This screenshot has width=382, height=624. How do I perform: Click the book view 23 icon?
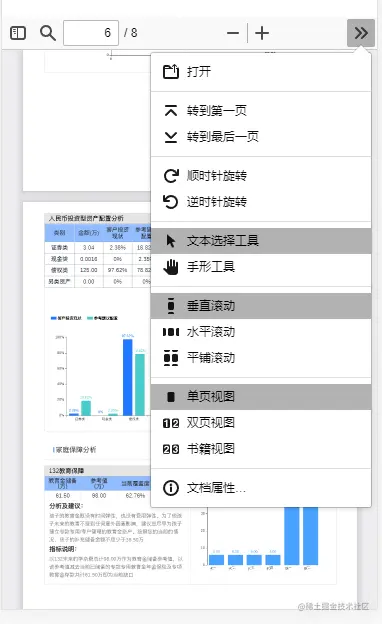pyautogui.click(x=171, y=449)
